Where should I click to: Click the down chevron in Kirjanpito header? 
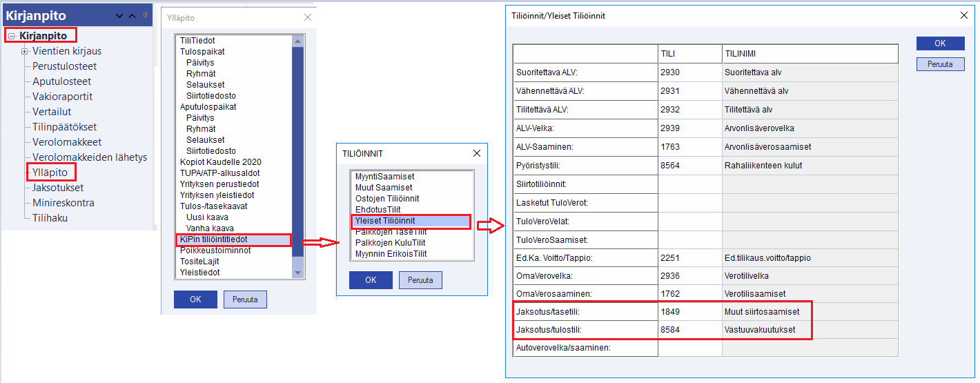[x=119, y=16]
